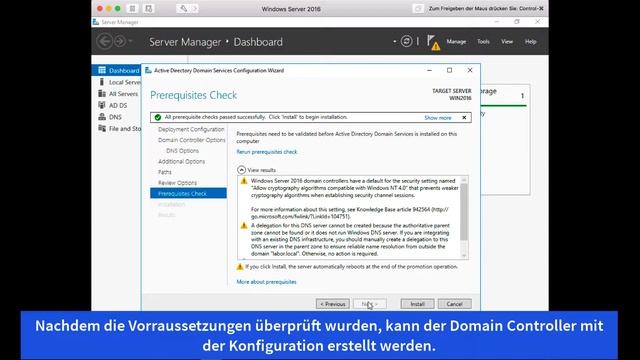640x360 pixels.
Task: Open navigation history dropdown arrow
Action: [130, 41]
